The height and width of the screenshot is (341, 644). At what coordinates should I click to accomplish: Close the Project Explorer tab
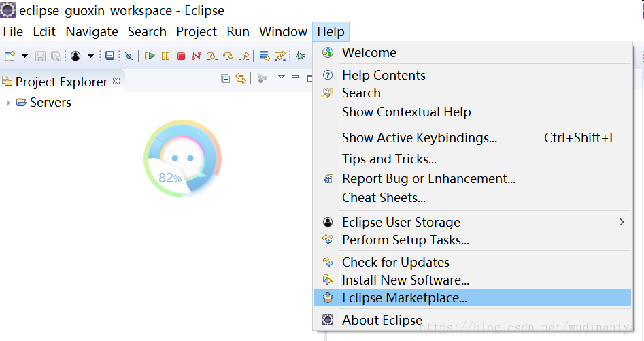click(x=116, y=81)
